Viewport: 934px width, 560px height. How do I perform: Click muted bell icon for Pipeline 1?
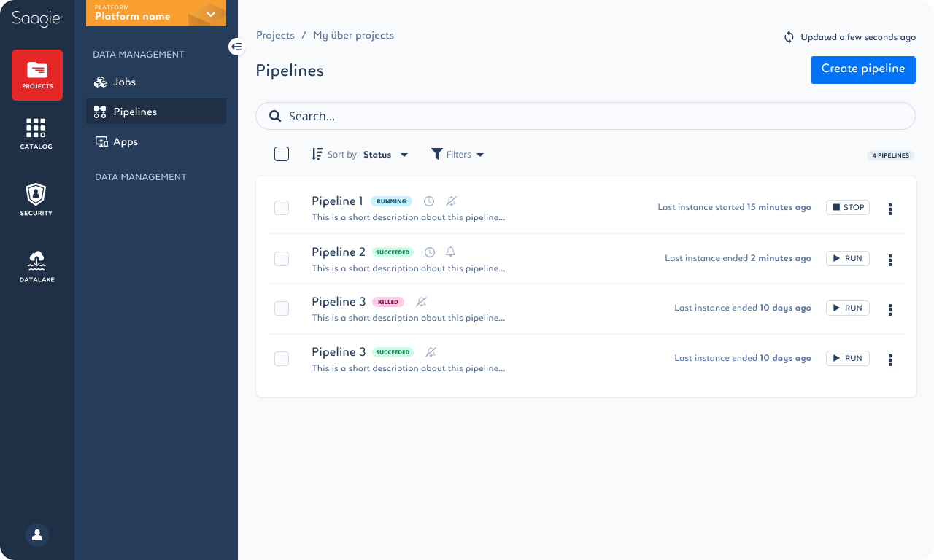pyautogui.click(x=452, y=201)
